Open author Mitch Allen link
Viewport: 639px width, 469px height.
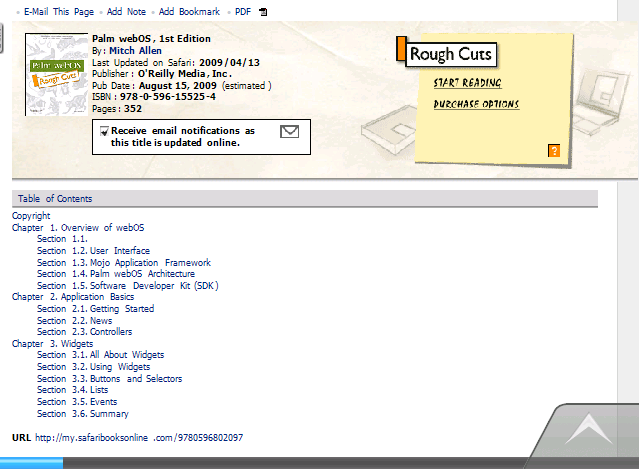135,51
